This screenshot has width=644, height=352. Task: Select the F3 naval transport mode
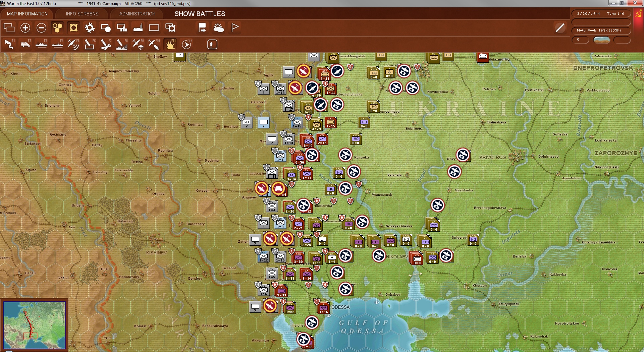tap(42, 44)
